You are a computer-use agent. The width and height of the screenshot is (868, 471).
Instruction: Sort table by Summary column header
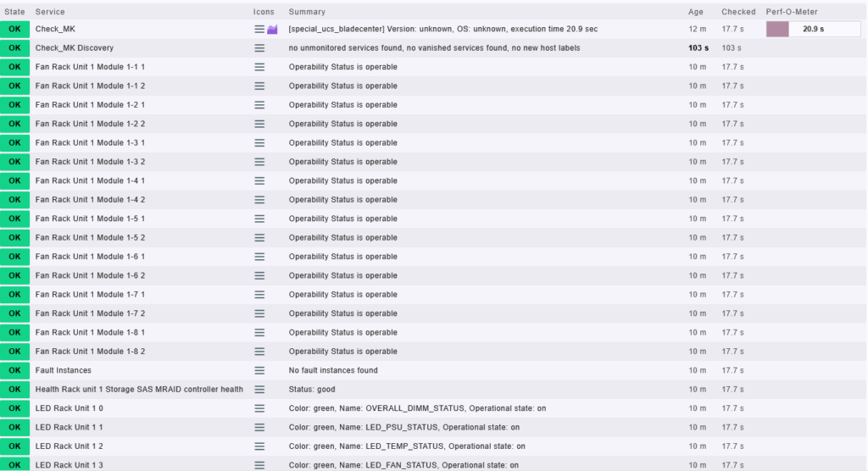coord(307,12)
